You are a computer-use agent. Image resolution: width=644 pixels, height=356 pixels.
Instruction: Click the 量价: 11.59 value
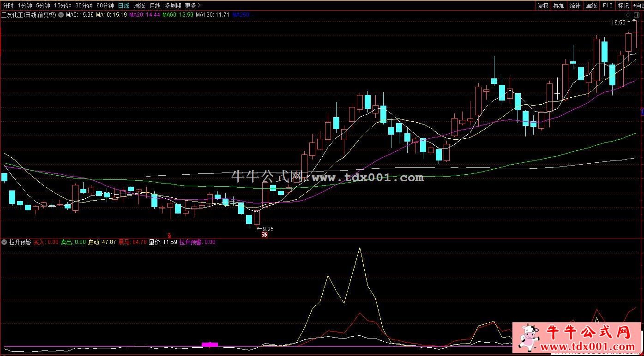coord(163,242)
